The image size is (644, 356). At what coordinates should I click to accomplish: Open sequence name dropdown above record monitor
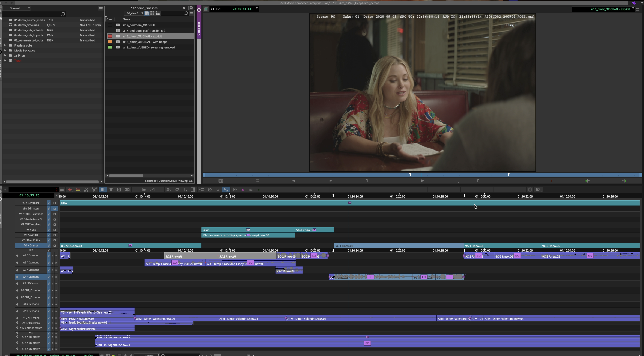coord(633,9)
